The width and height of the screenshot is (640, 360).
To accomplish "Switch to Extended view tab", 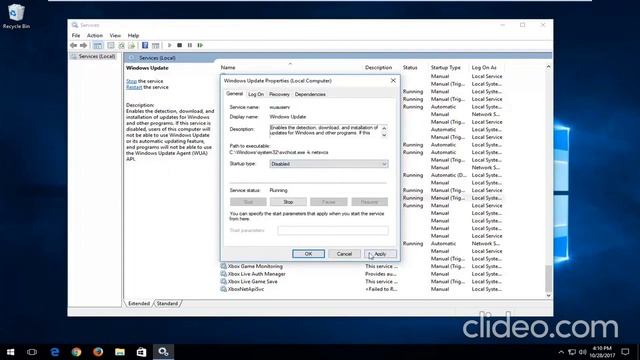I will 139,304.
